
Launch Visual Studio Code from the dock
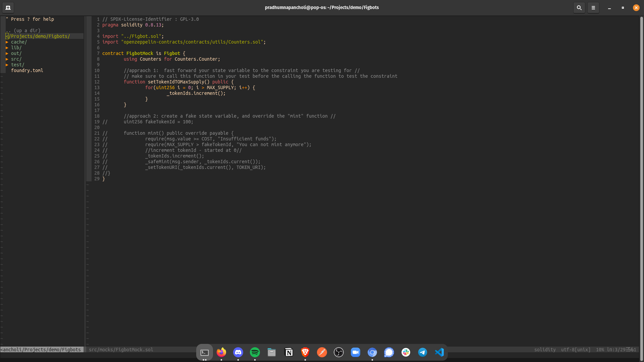(x=439, y=352)
